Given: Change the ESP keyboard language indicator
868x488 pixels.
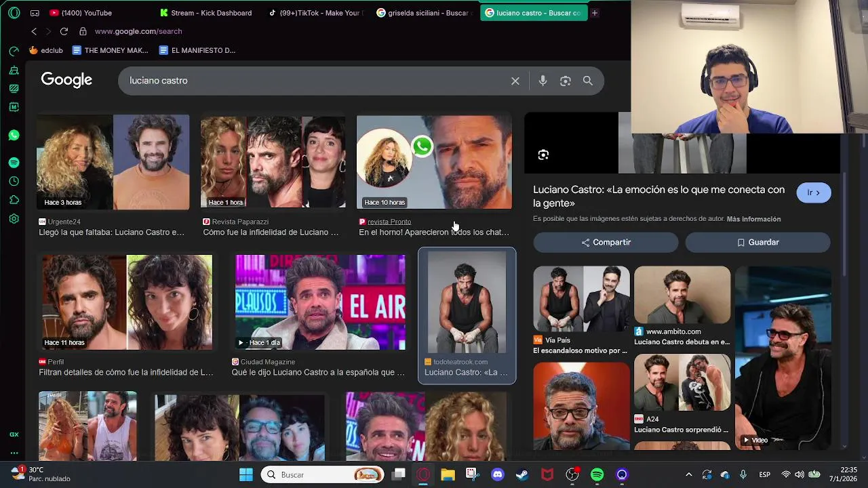Looking at the screenshot, I should (x=764, y=474).
